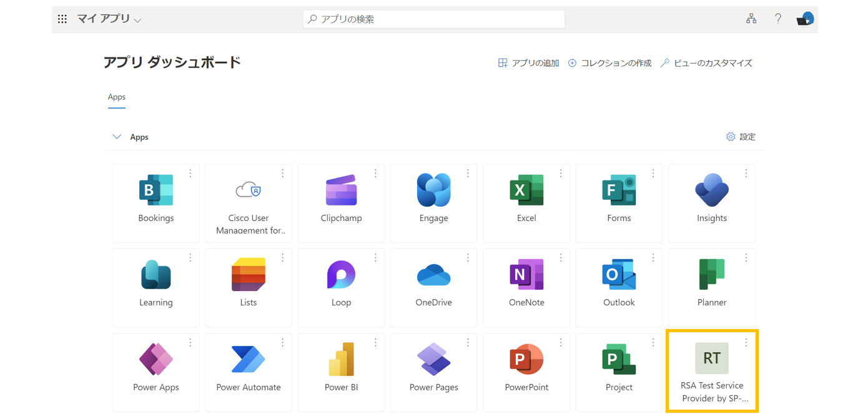Open more options for OneNote tile
The image size is (868, 414).
pyautogui.click(x=561, y=258)
